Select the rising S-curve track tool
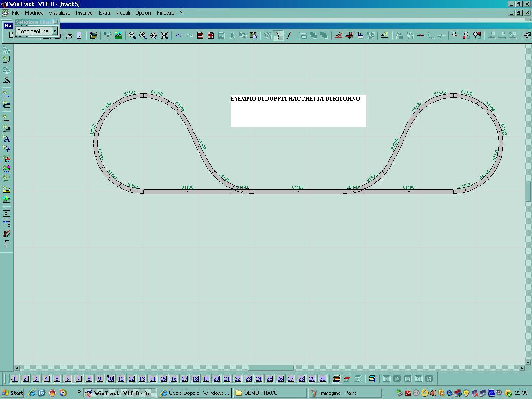532x399 pixels. [x=289, y=35]
